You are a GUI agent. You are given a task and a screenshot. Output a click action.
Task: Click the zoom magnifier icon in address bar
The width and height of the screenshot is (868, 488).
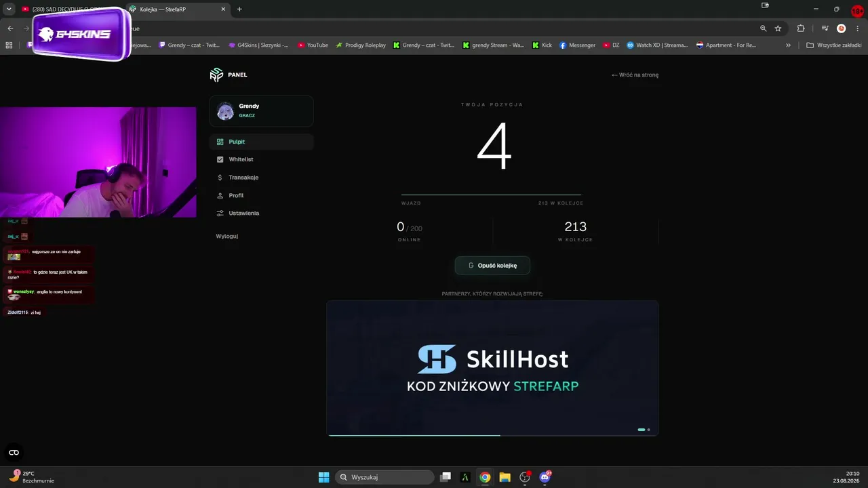pos(764,28)
